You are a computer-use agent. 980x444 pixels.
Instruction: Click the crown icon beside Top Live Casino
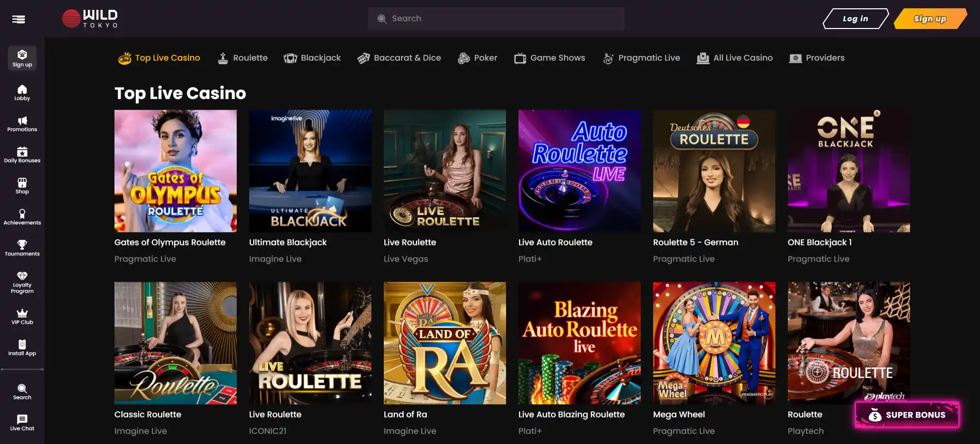tap(125, 58)
